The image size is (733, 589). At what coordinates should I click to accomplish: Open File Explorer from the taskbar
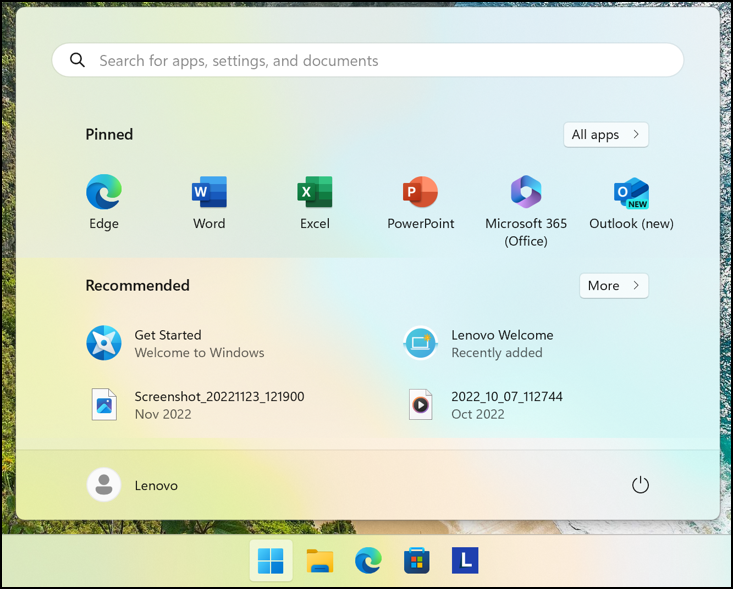[x=320, y=560]
